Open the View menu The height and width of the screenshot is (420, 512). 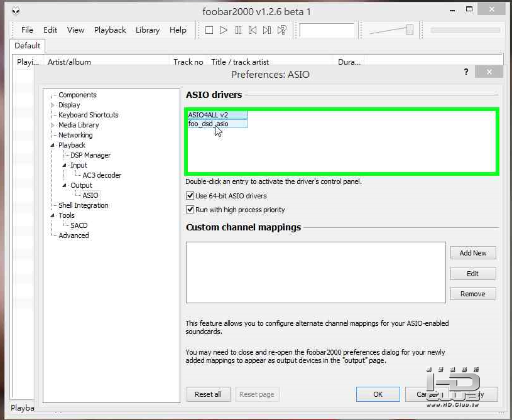click(75, 30)
